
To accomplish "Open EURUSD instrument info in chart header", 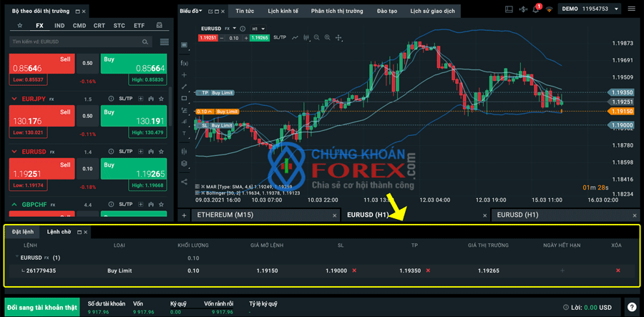I will 243,29.
